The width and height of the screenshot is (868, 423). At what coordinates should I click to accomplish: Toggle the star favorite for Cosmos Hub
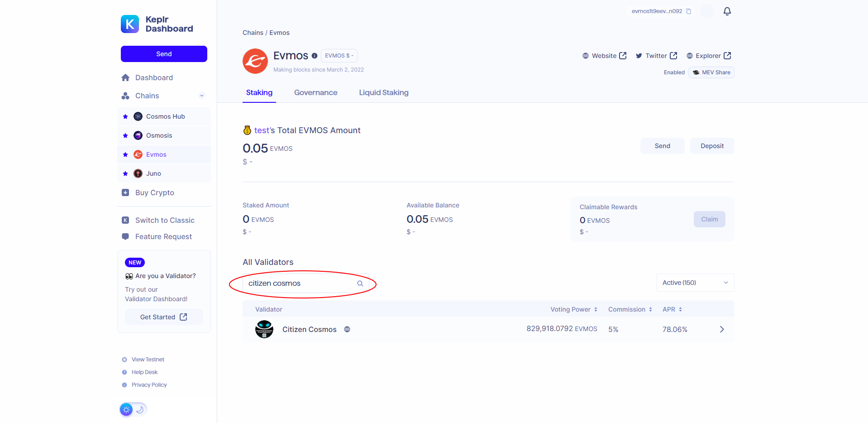click(x=125, y=116)
